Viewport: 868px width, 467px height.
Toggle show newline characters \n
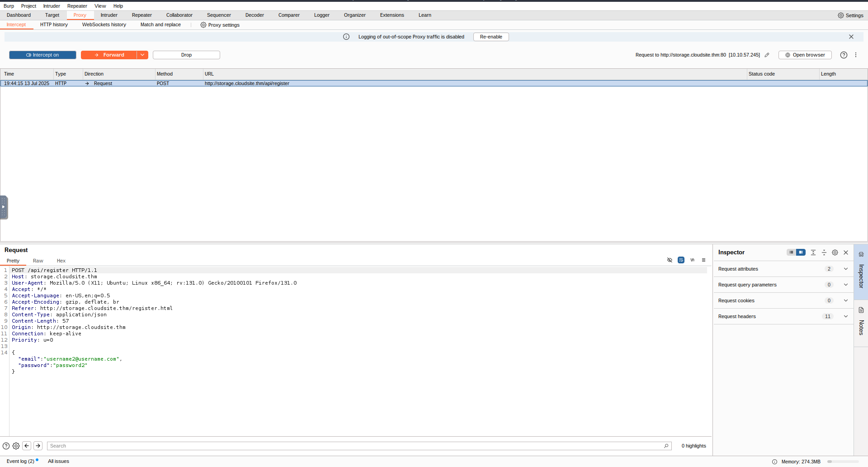click(x=692, y=260)
